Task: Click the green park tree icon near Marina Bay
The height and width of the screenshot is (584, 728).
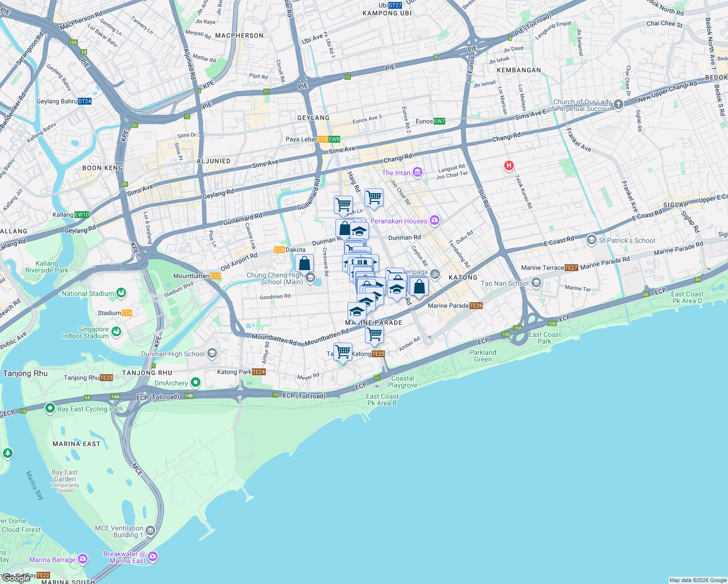Action: 7,453
